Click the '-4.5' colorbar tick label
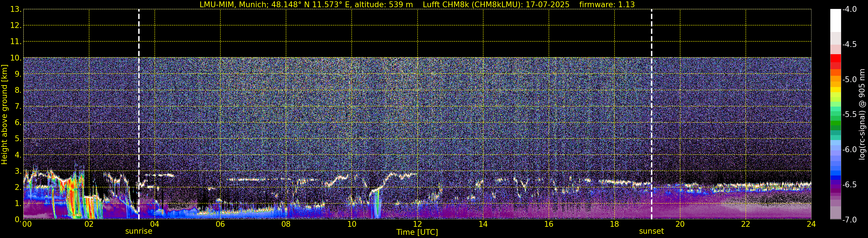The height and width of the screenshot is (238, 868). coord(849,44)
